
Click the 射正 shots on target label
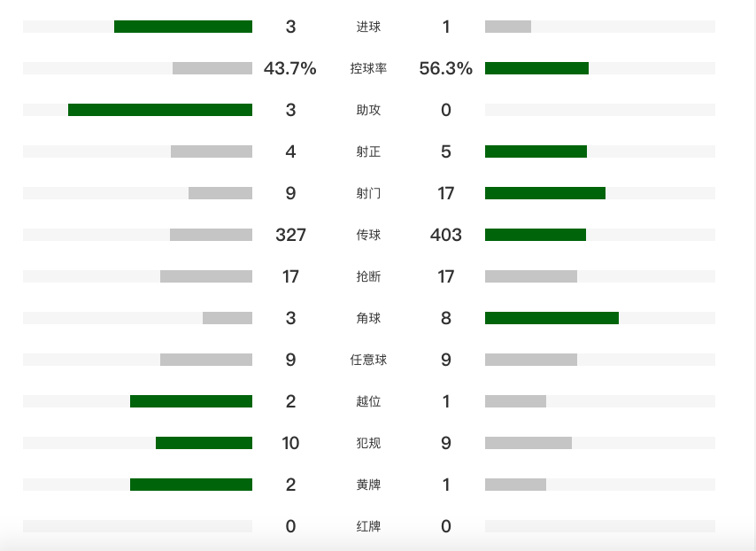pyautogui.click(x=368, y=151)
